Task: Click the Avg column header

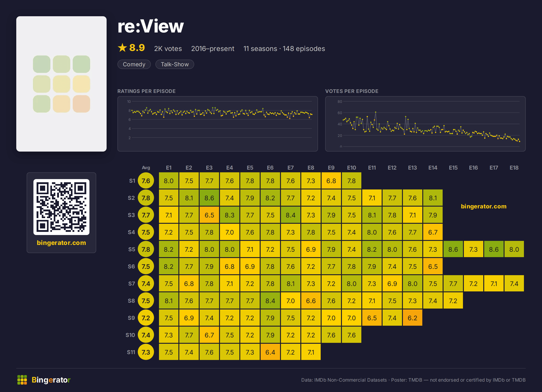Action: click(x=146, y=168)
